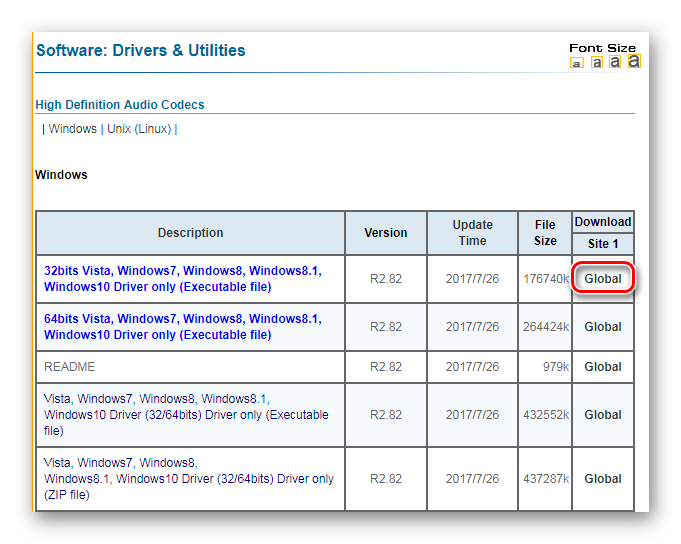Click Global for the ZIP file driver
Screen dimensions: 681x544
[x=603, y=479]
